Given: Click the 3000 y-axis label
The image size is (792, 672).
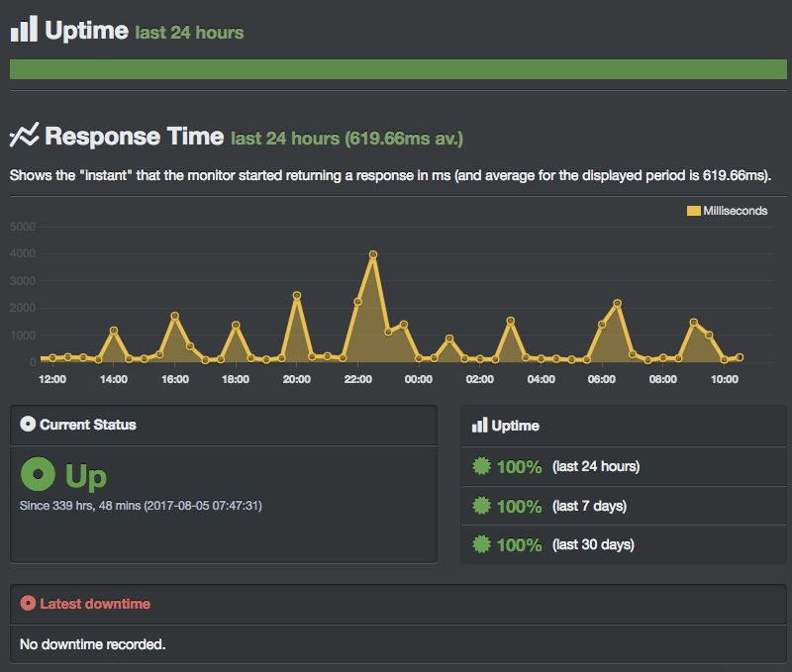Looking at the screenshot, I should (x=23, y=281).
